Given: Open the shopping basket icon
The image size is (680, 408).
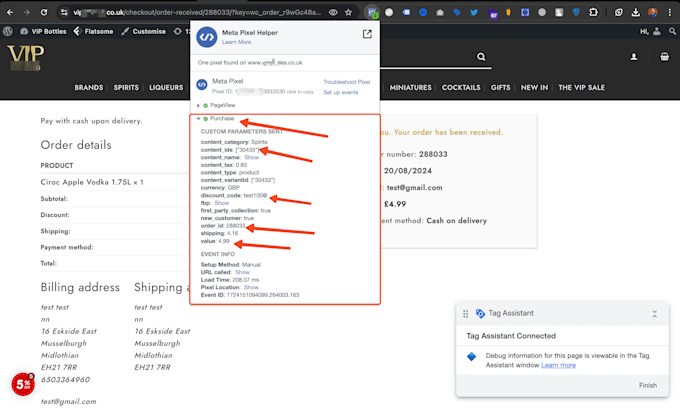Looking at the screenshot, I should click(x=664, y=57).
